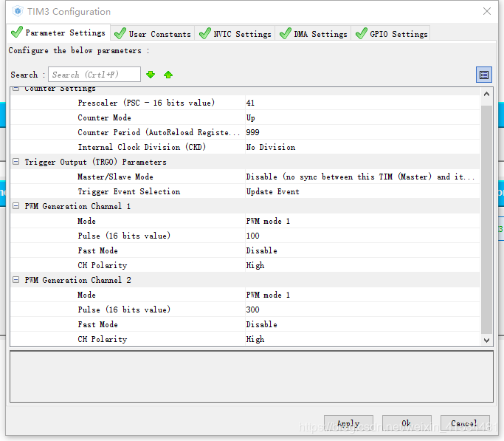Screen dimensions: 504x441
Task: Click the TIM3 Configuration title icon
Action: click(x=18, y=11)
